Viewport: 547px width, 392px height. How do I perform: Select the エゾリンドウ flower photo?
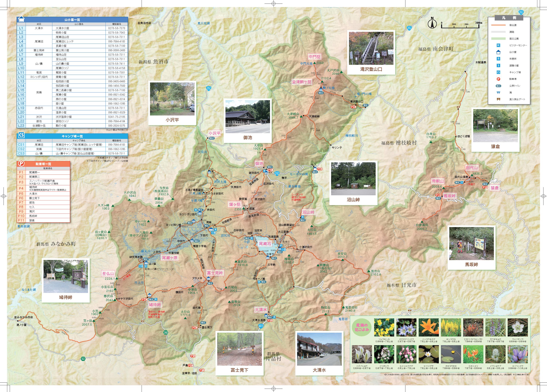click(x=518, y=354)
